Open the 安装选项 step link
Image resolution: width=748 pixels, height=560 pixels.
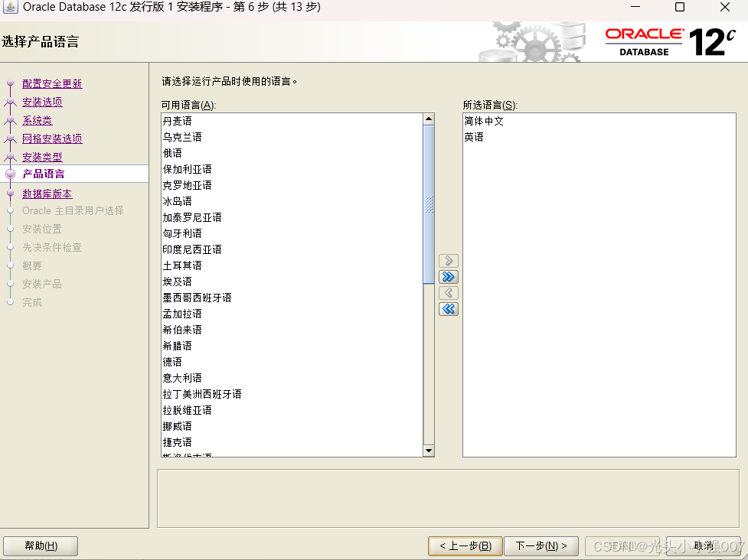[x=42, y=102]
